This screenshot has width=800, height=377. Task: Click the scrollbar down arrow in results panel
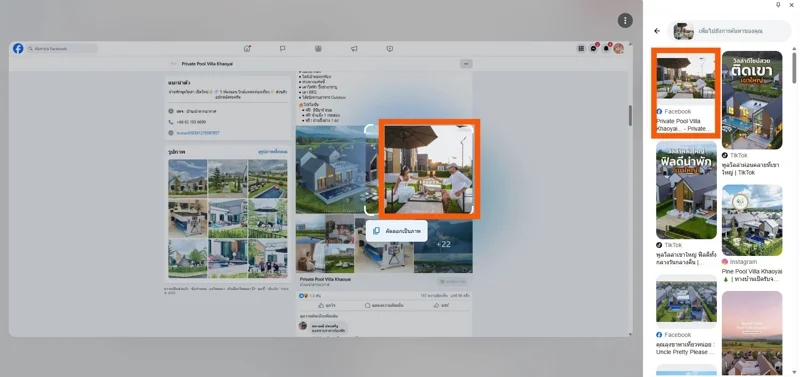794,371
